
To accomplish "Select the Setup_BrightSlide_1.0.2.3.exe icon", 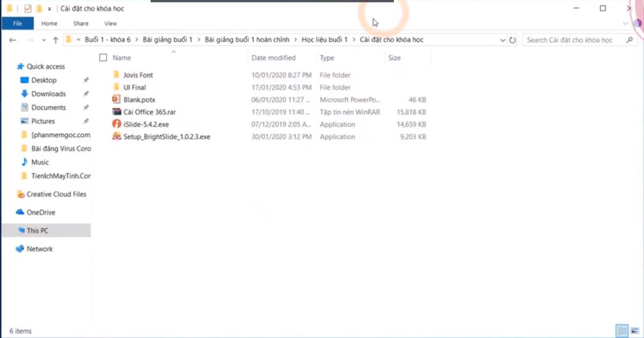I will tap(116, 137).
